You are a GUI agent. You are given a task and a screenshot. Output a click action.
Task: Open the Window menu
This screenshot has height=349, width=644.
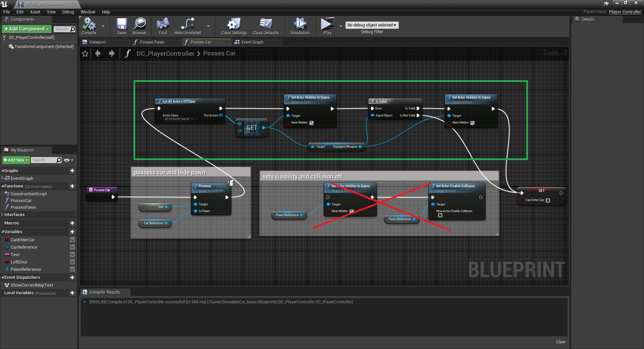click(x=88, y=12)
